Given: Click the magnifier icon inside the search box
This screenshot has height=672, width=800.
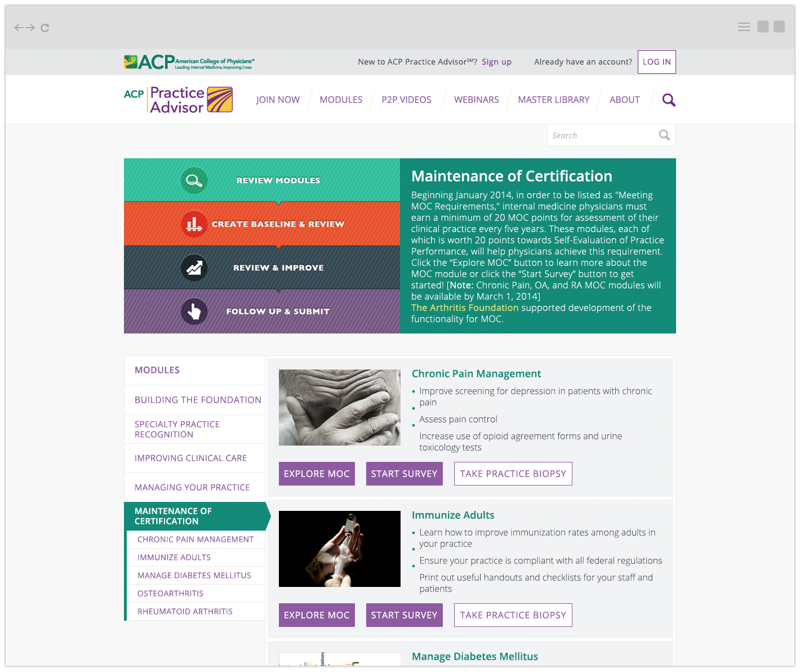Looking at the screenshot, I should pos(664,135).
